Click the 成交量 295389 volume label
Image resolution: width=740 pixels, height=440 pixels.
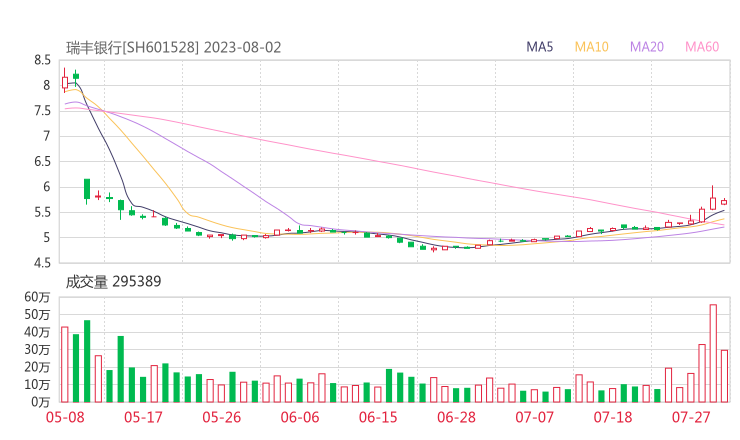tap(113, 282)
